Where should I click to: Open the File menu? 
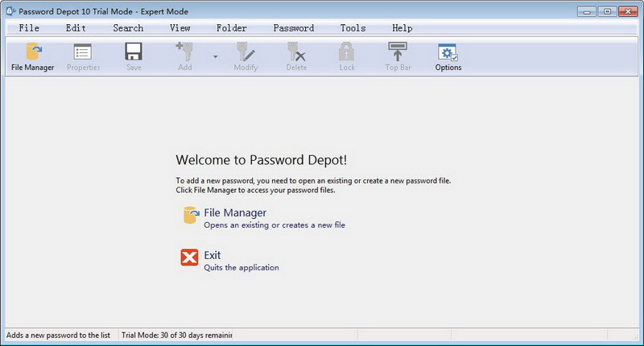(29, 28)
